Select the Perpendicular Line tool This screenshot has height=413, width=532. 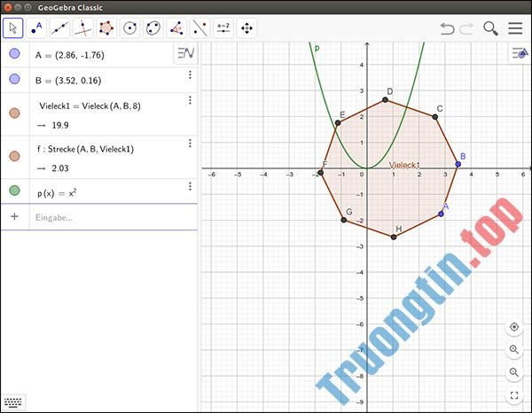(x=84, y=28)
